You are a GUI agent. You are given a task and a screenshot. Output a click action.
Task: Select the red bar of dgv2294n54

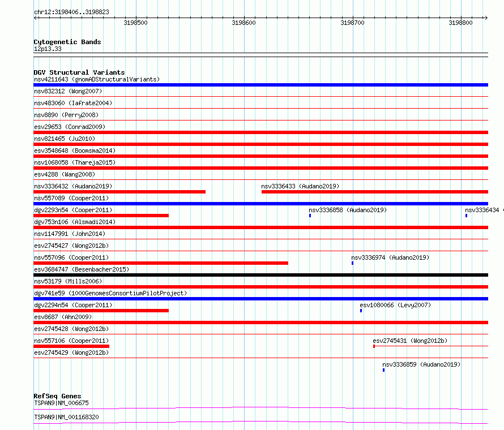pyautogui.click(x=101, y=311)
